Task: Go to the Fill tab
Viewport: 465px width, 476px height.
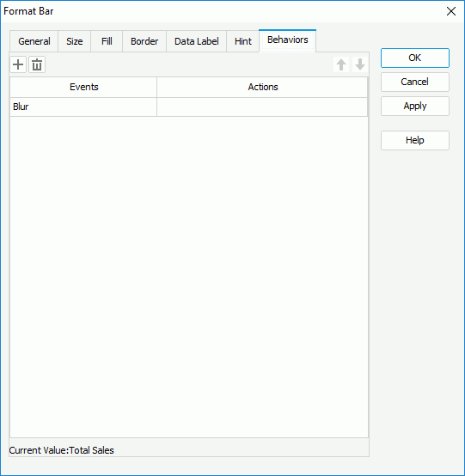Action: point(107,41)
